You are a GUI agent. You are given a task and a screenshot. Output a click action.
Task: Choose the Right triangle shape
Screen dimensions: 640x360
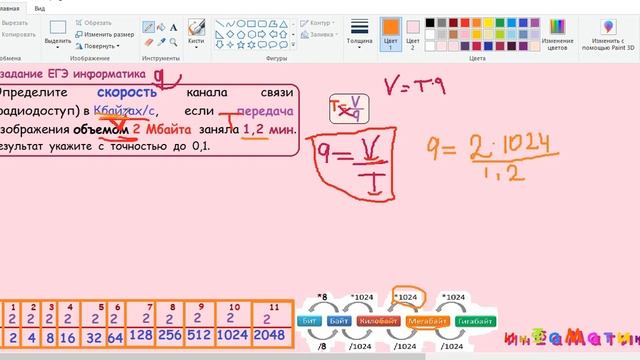pyautogui.click(x=220, y=35)
